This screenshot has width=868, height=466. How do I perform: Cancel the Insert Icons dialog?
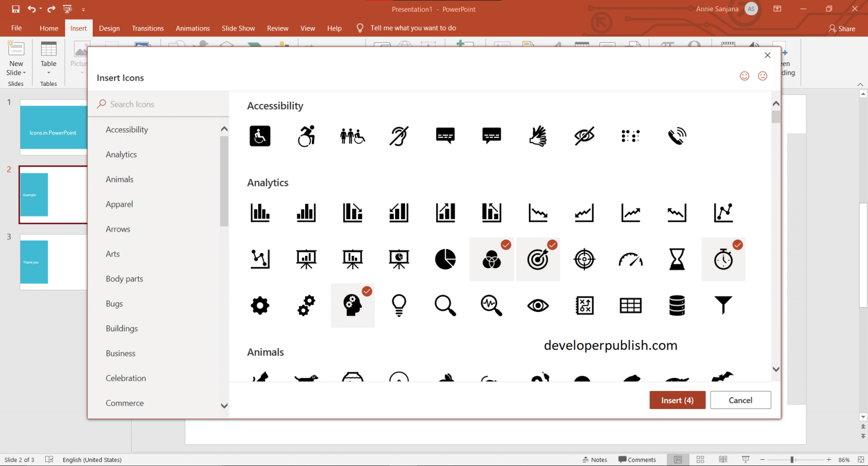[740, 400]
